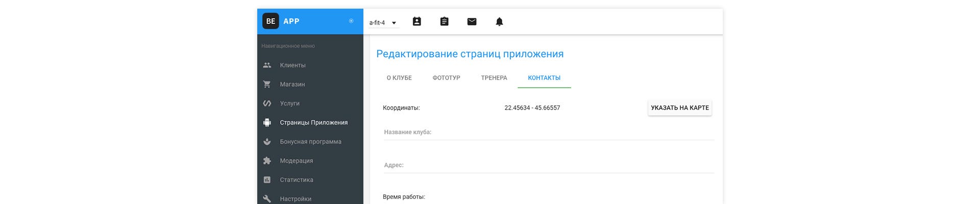Click the coordinates value 22.45634 - 45.66557
Screen dimensions: 980x204
click(532, 108)
